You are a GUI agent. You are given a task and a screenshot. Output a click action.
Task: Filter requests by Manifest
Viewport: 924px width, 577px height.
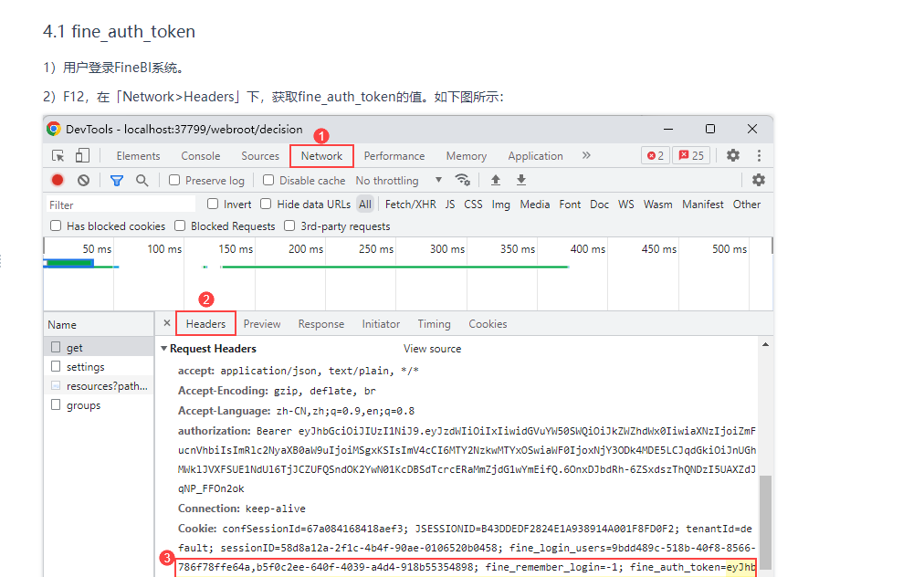702,204
